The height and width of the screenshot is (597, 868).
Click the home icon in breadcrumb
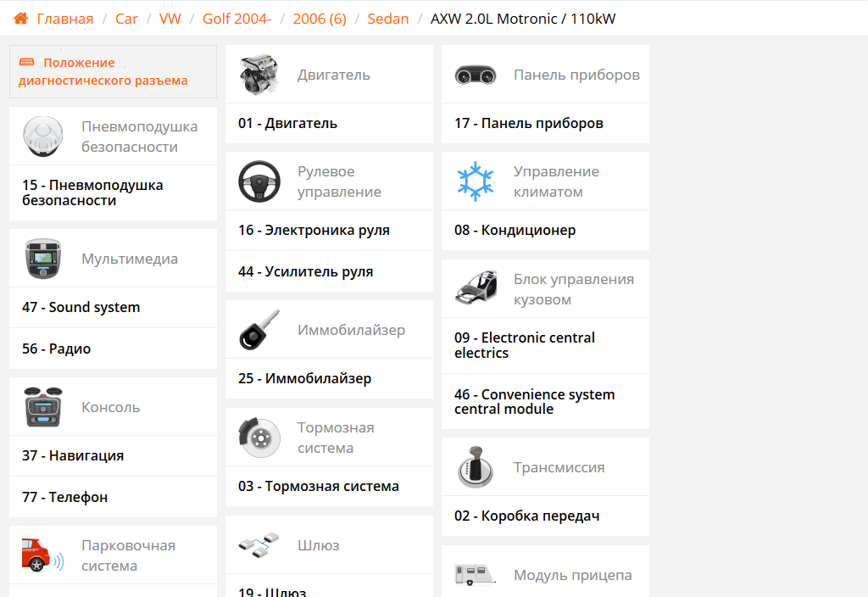21,19
